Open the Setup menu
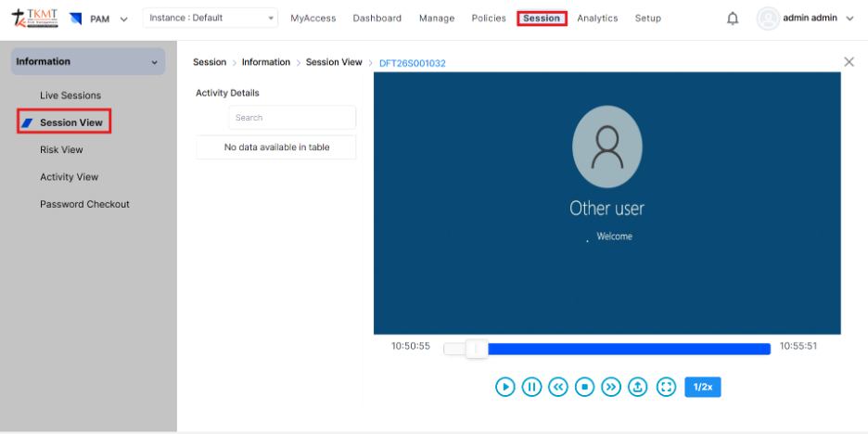The height and width of the screenshot is (434, 868). pyautogui.click(x=647, y=19)
